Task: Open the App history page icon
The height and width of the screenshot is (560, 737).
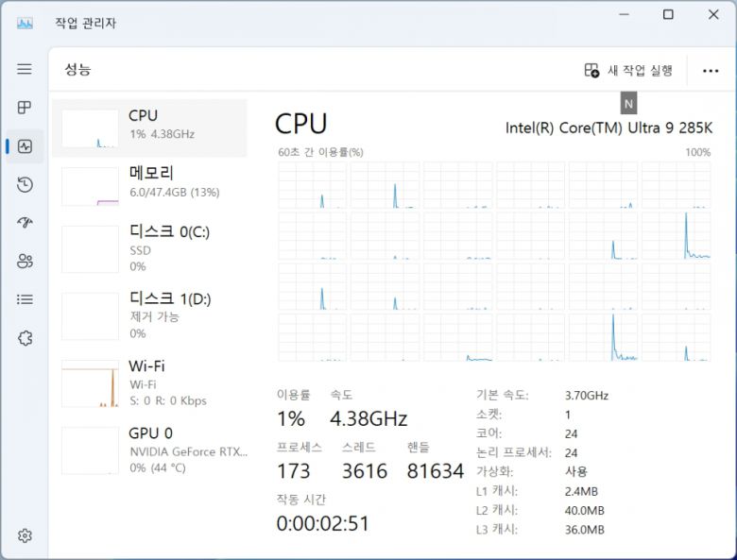Action: pyautogui.click(x=25, y=184)
